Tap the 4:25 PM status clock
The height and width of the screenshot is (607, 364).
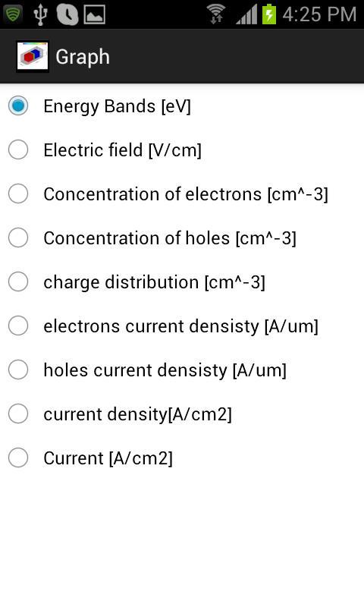319,14
